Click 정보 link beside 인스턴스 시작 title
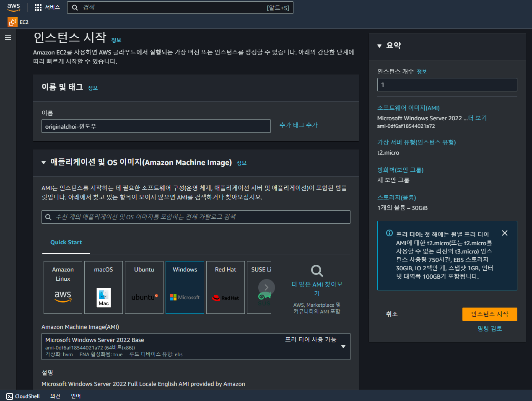 click(x=116, y=40)
